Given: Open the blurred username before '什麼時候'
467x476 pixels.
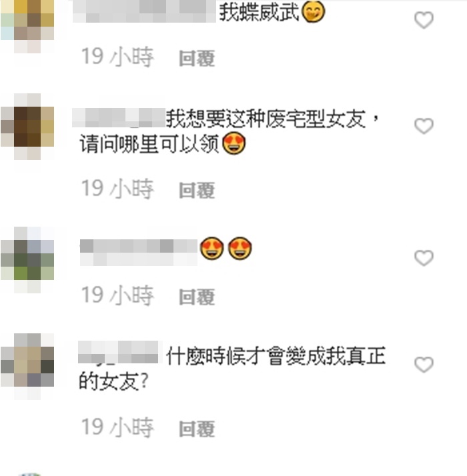Looking at the screenshot, I should [118, 352].
